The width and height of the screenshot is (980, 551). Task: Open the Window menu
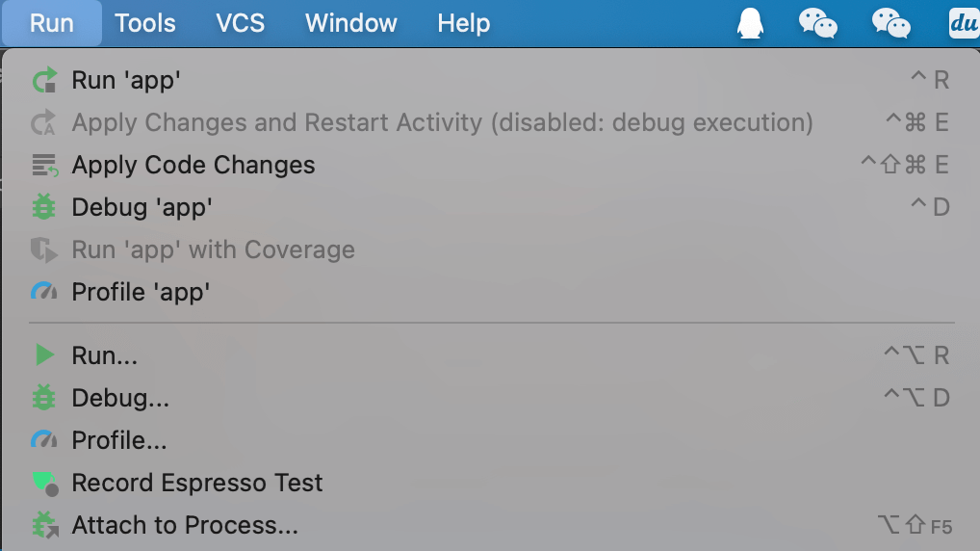(350, 23)
